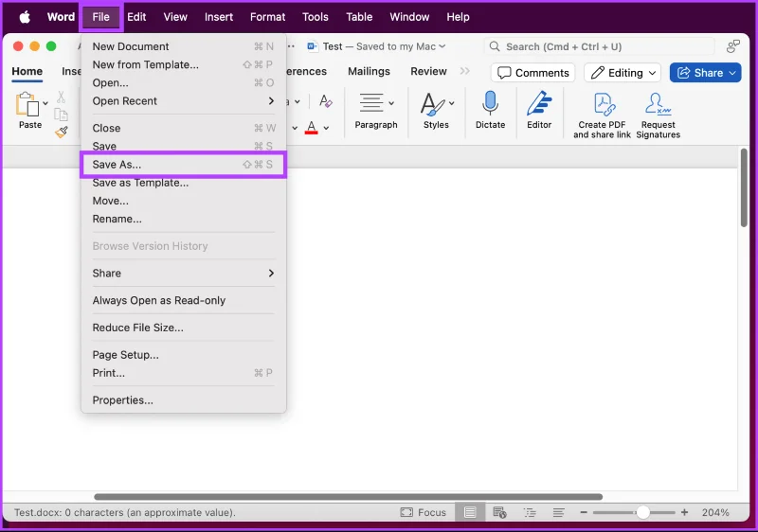758x532 pixels.
Task: Switch to the Review tab
Action: pos(428,71)
